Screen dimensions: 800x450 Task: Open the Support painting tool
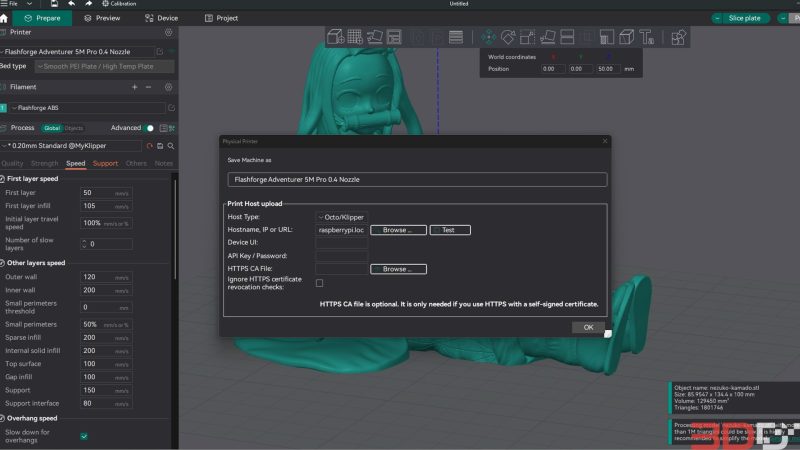point(607,37)
